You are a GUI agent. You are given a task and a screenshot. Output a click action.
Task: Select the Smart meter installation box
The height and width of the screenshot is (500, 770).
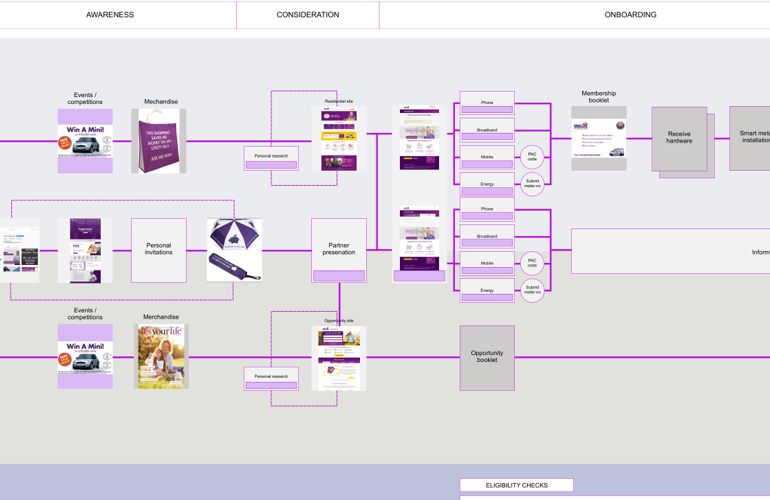click(752, 138)
